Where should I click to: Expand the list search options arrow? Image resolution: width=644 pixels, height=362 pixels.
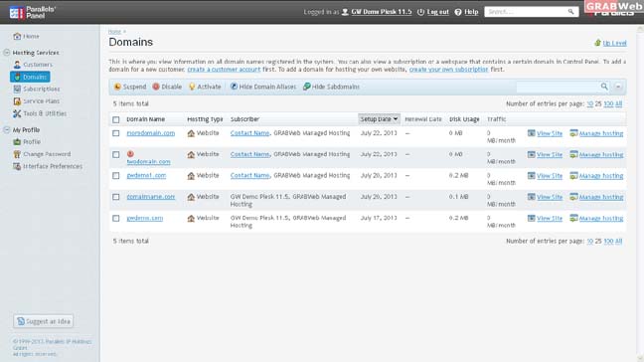[618, 87]
